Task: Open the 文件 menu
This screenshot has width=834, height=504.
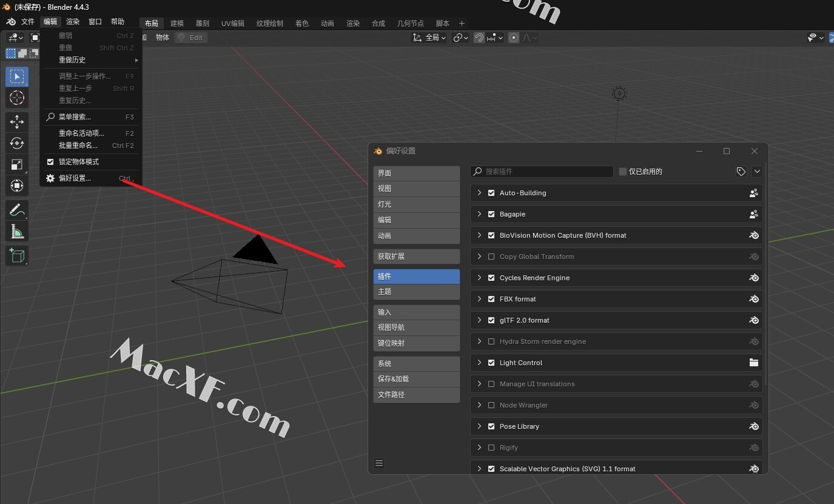Action: click(x=28, y=22)
